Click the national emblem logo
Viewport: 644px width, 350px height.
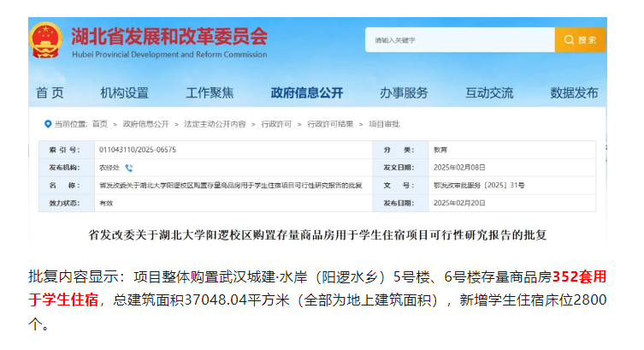[45, 40]
